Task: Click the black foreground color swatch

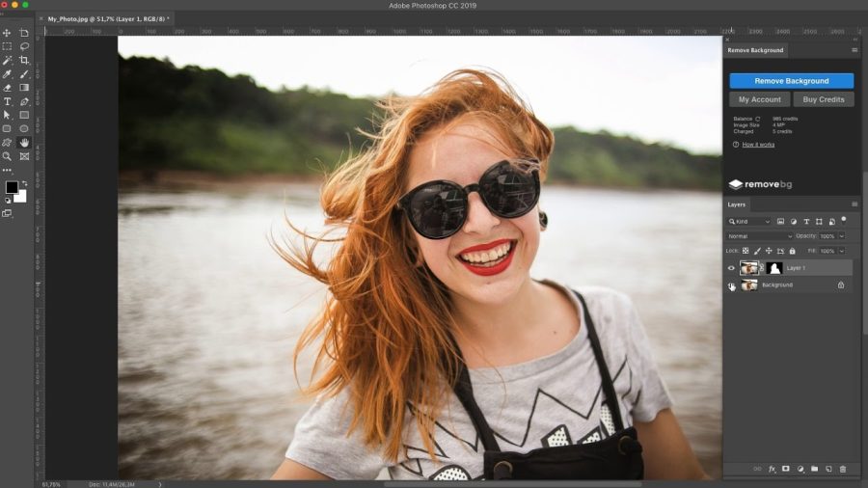Action: [11, 187]
